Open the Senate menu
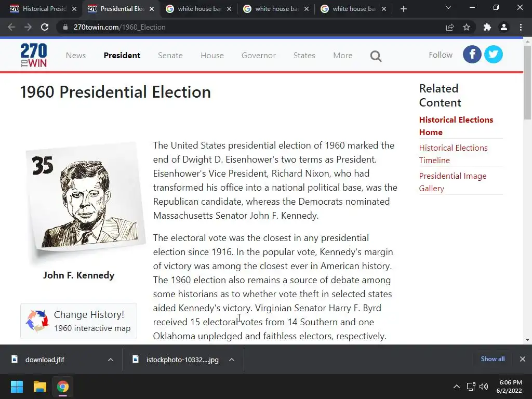The image size is (532, 399). [170, 55]
